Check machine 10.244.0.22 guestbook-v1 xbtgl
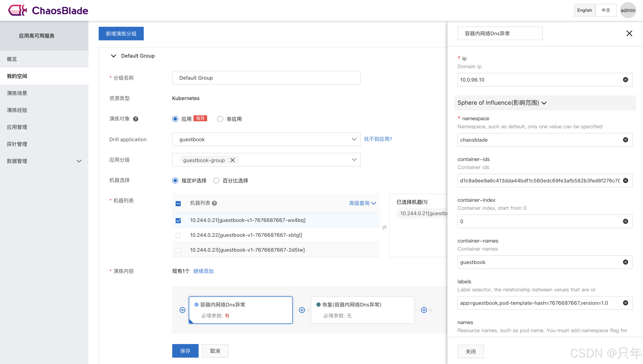The height and width of the screenshot is (364, 643). tap(178, 235)
